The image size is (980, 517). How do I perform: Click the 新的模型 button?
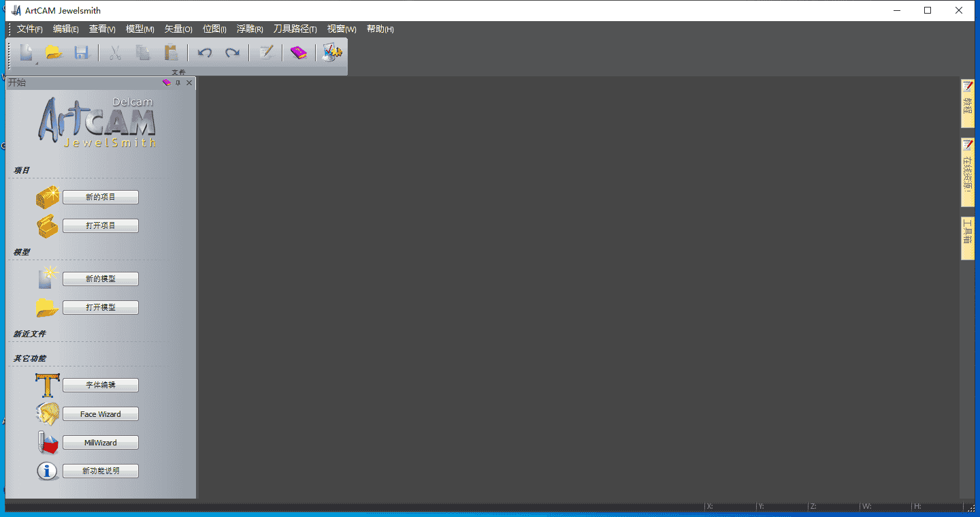(x=101, y=279)
